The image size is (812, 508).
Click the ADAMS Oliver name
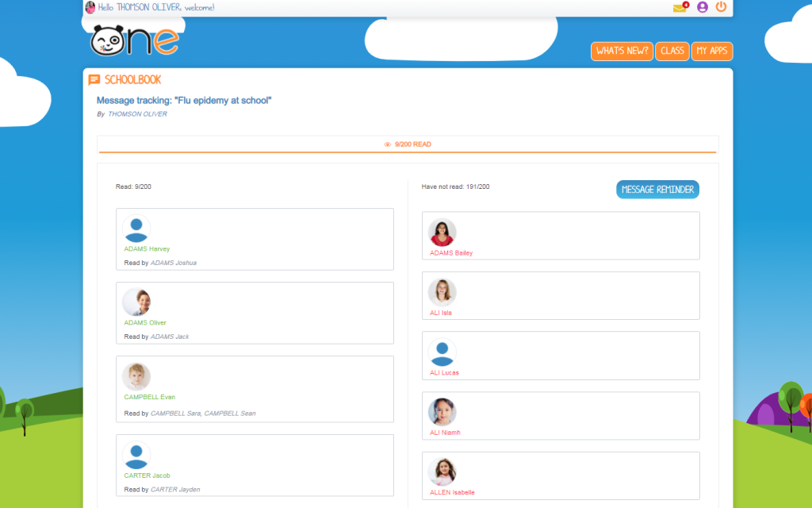point(145,322)
